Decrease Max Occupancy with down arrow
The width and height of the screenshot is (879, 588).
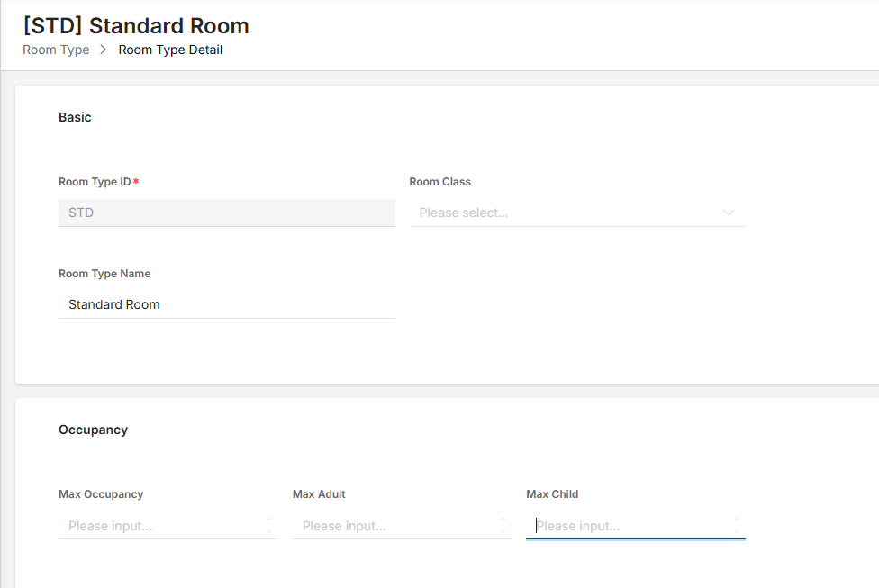269,531
